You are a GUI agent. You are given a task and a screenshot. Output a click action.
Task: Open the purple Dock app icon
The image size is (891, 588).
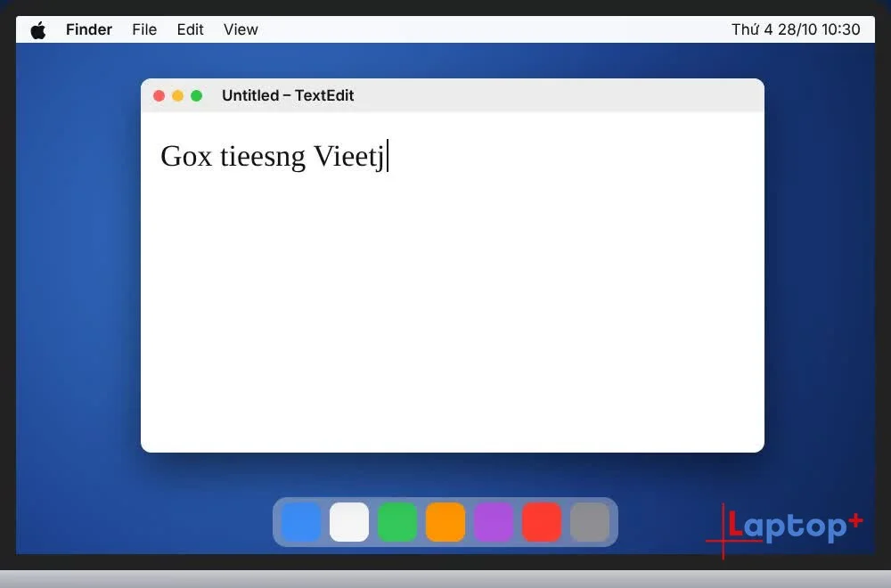(x=494, y=521)
